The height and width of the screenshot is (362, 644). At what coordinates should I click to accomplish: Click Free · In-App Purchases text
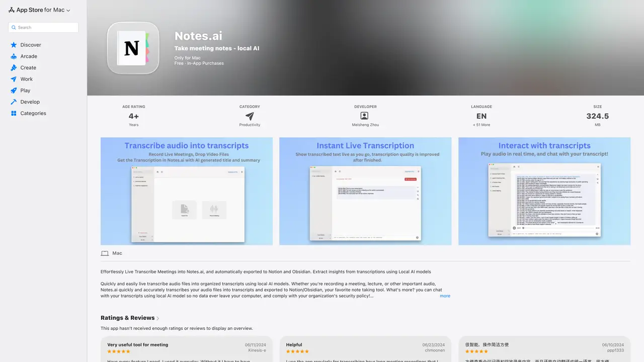pos(199,63)
